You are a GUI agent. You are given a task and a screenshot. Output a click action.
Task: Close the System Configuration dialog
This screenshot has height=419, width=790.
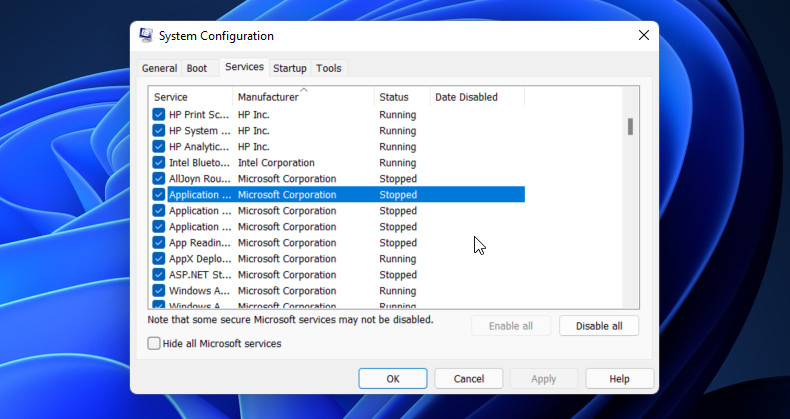(x=643, y=36)
